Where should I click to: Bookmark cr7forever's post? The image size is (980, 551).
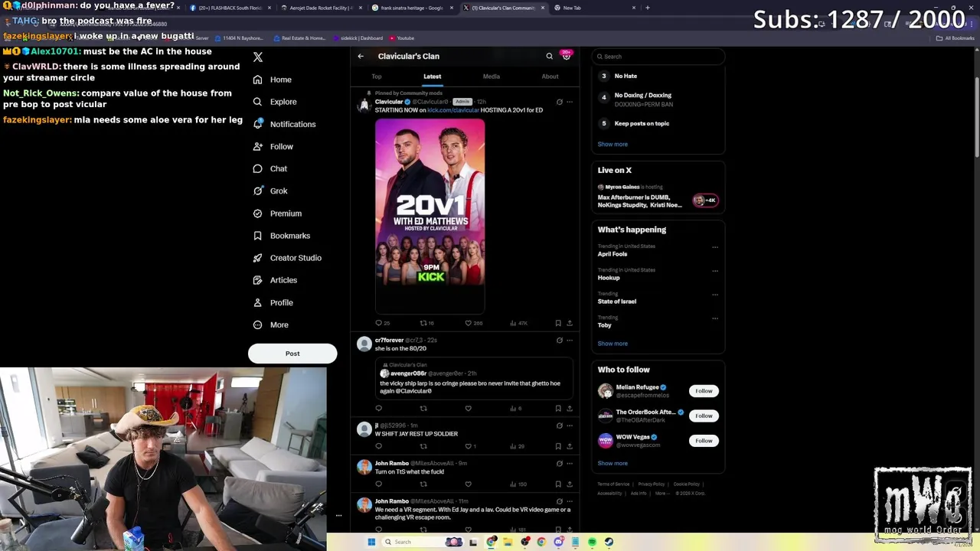(558, 408)
